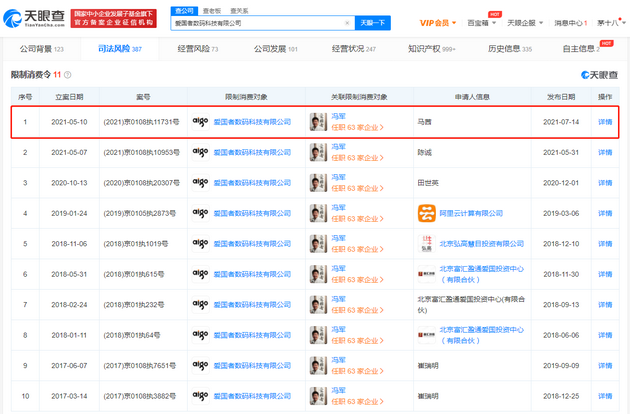The image size is (630, 414).
Task: Open 详情 for row 9 dated 2017-06-07
Action: tap(605, 365)
